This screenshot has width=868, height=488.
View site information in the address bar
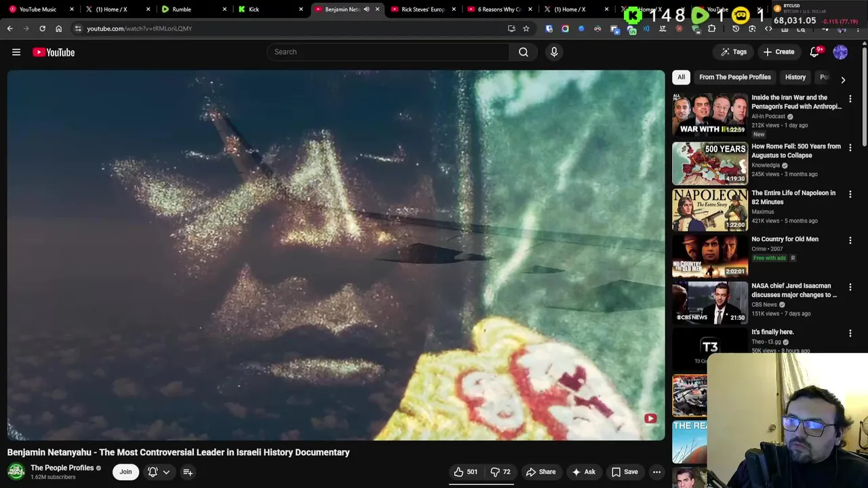(x=78, y=28)
